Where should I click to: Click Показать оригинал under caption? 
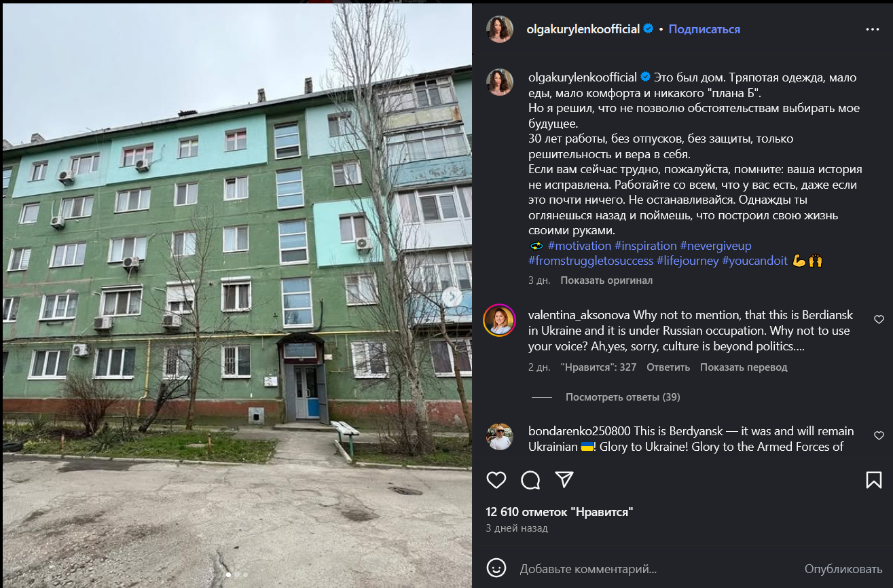pyautogui.click(x=606, y=280)
